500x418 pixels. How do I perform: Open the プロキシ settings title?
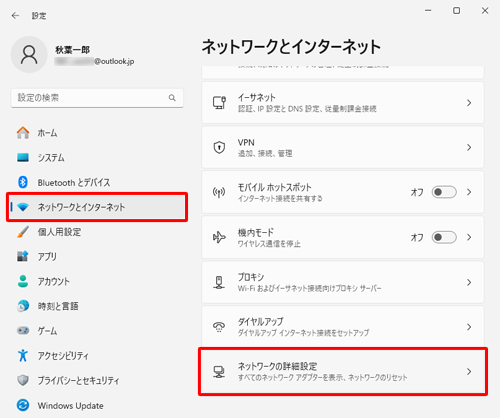(x=251, y=277)
